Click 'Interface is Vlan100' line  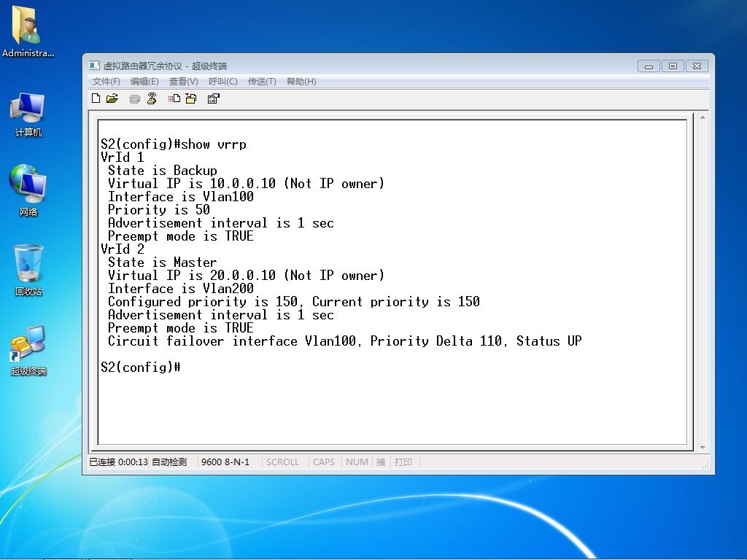coord(181,197)
